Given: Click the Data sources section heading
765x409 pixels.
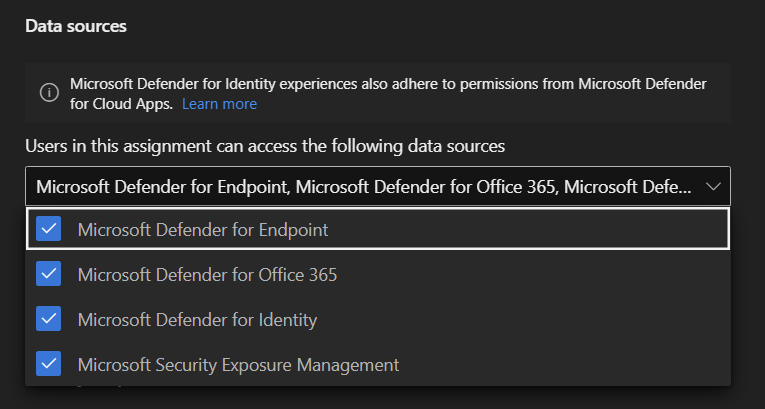Looking at the screenshot, I should [76, 26].
